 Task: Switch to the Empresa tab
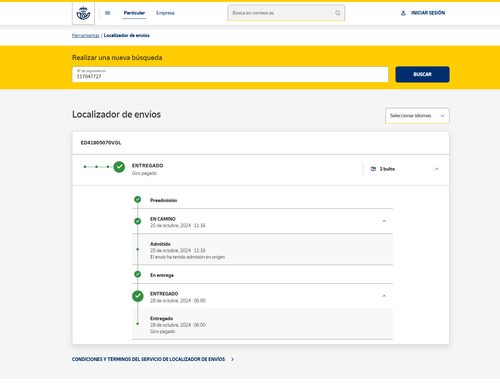click(165, 13)
